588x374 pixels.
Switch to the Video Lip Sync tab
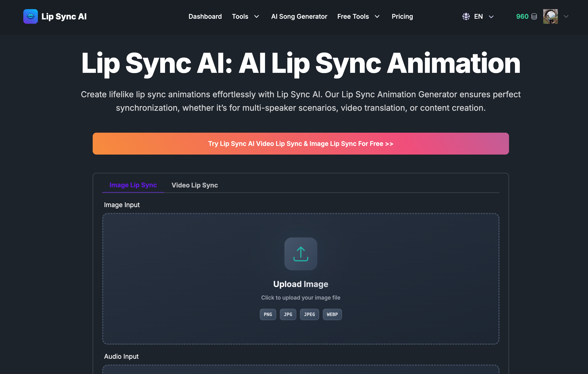tap(195, 185)
